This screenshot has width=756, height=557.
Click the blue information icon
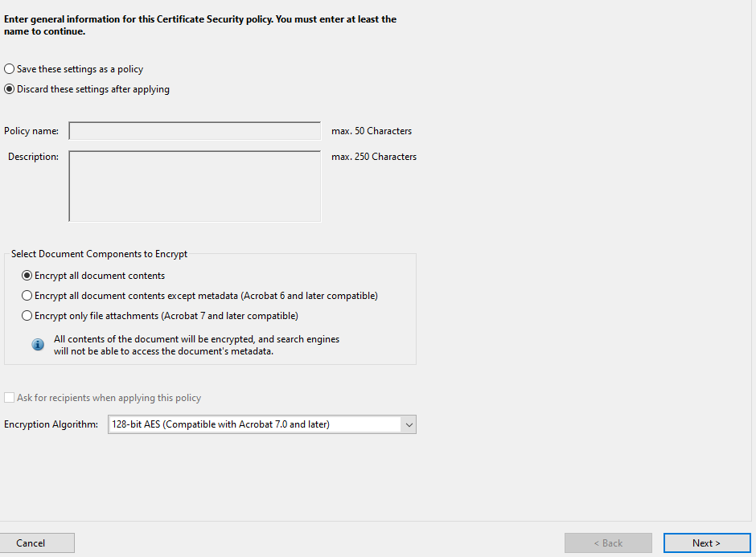tap(38, 345)
